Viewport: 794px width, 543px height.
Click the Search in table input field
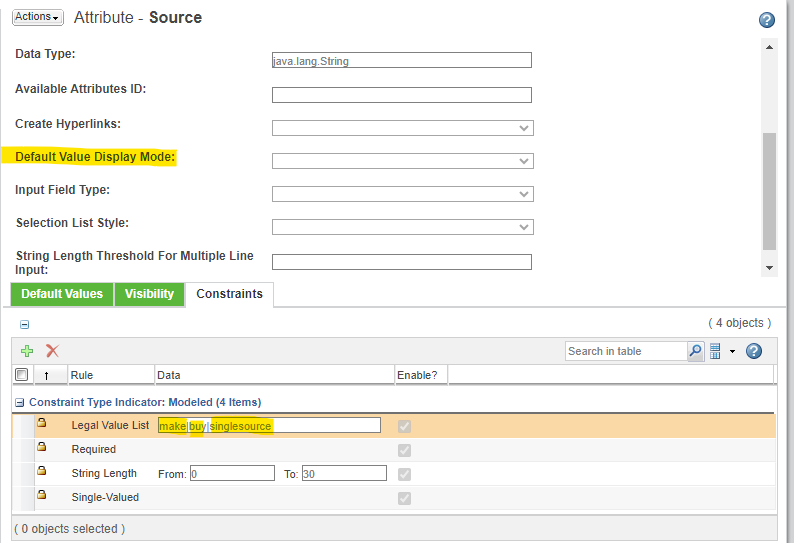point(625,351)
